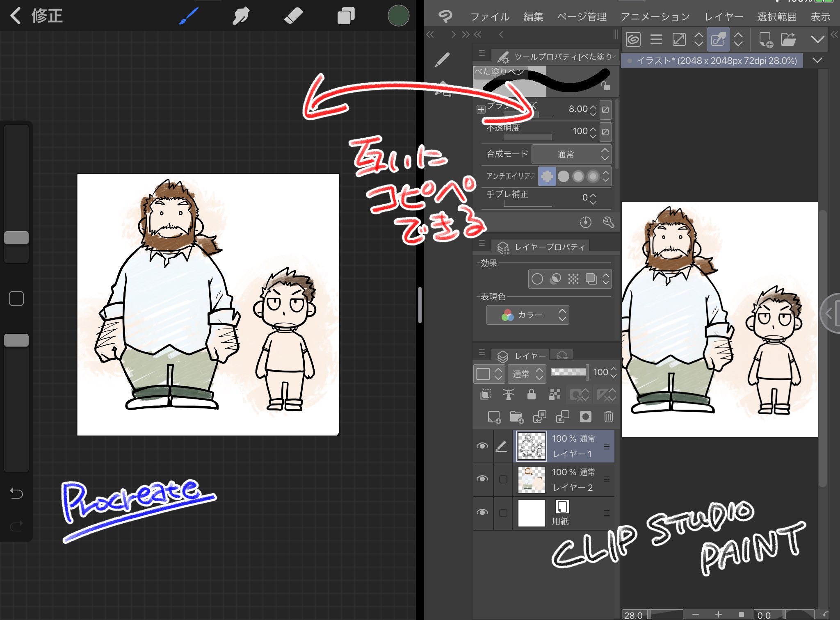Viewport: 840px width, 620px height.
Task: Adjust the Procreate brush size slider handle
Action: [16, 237]
